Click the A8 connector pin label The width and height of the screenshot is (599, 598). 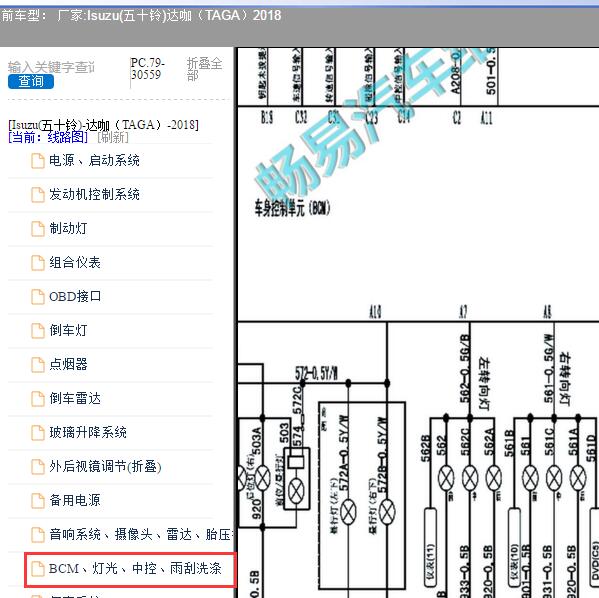tap(547, 312)
